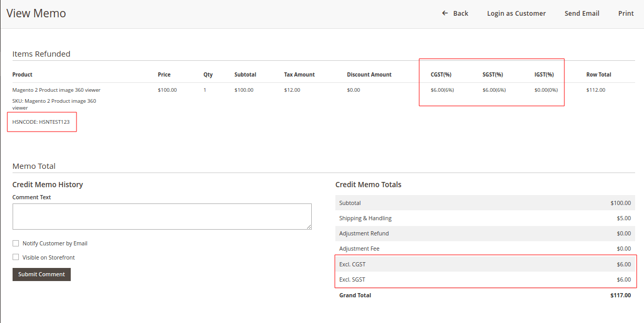The width and height of the screenshot is (644, 323).
Task: Click the SGST(%) column header
Action: tap(492, 74)
